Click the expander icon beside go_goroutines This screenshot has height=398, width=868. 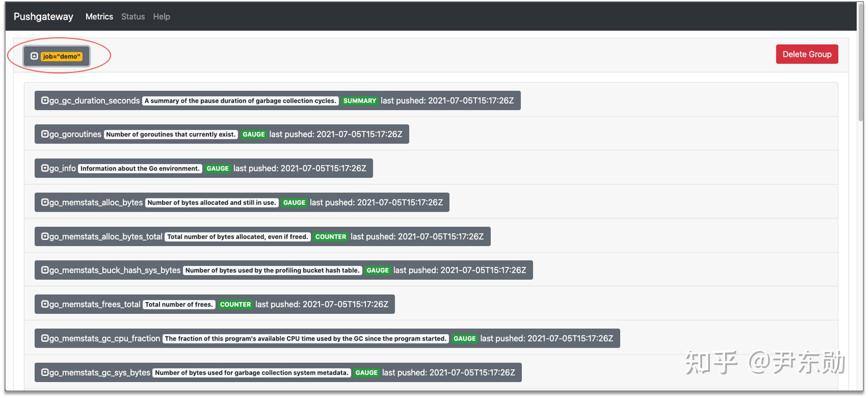[x=45, y=134]
